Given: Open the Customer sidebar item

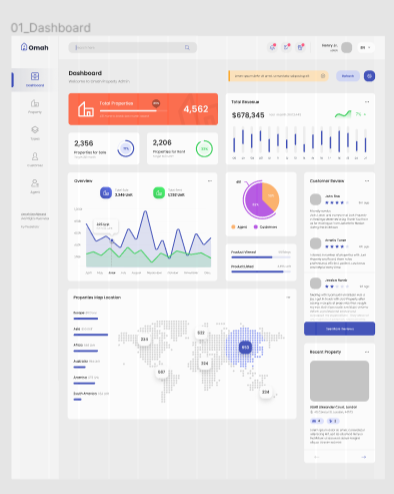Looking at the screenshot, I should (x=35, y=159).
